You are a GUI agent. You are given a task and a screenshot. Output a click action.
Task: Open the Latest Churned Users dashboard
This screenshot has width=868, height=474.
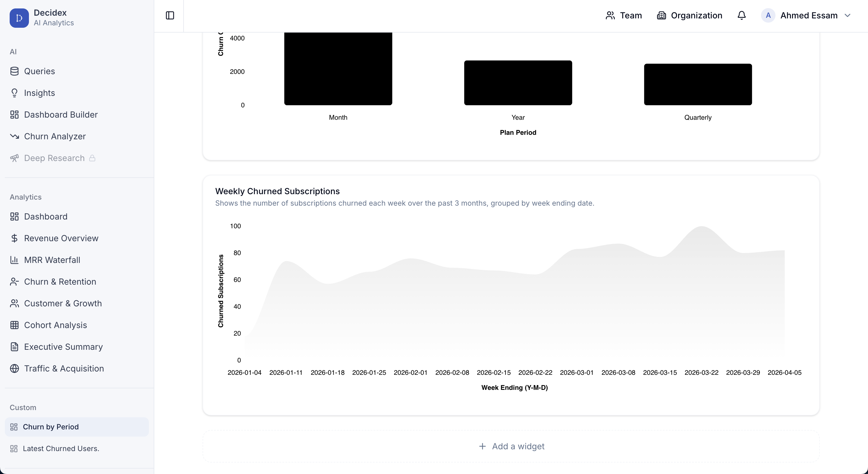point(61,448)
